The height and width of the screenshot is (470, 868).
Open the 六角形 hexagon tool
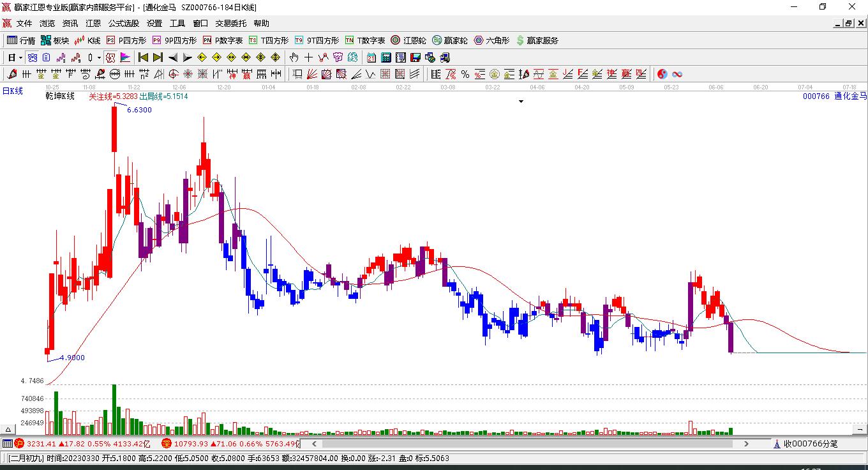[x=491, y=40]
